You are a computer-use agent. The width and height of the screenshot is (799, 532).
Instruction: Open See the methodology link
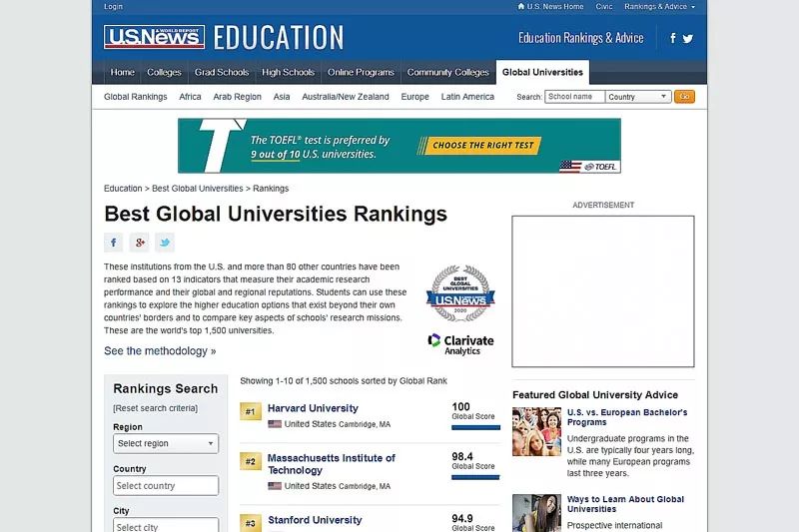160,351
